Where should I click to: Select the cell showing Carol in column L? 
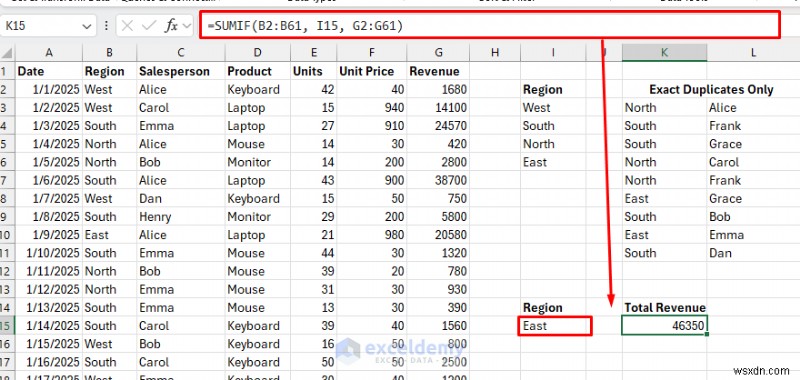pyautogui.click(x=753, y=162)
